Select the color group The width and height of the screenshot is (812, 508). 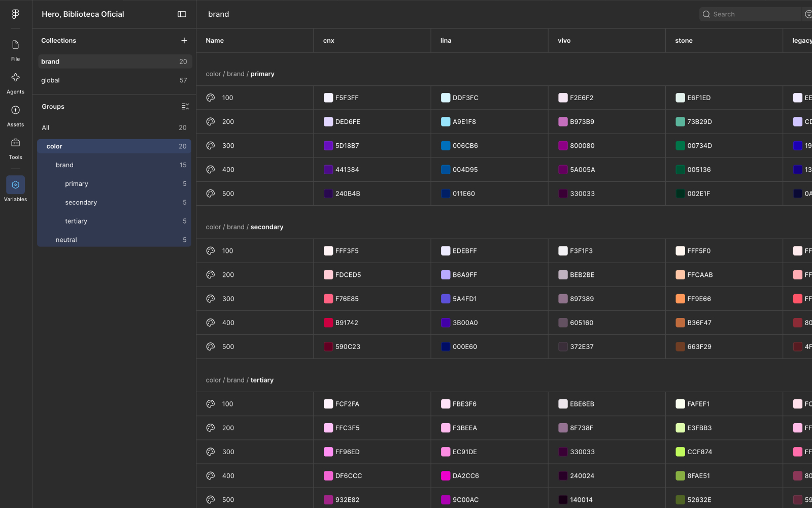[115, 146]
